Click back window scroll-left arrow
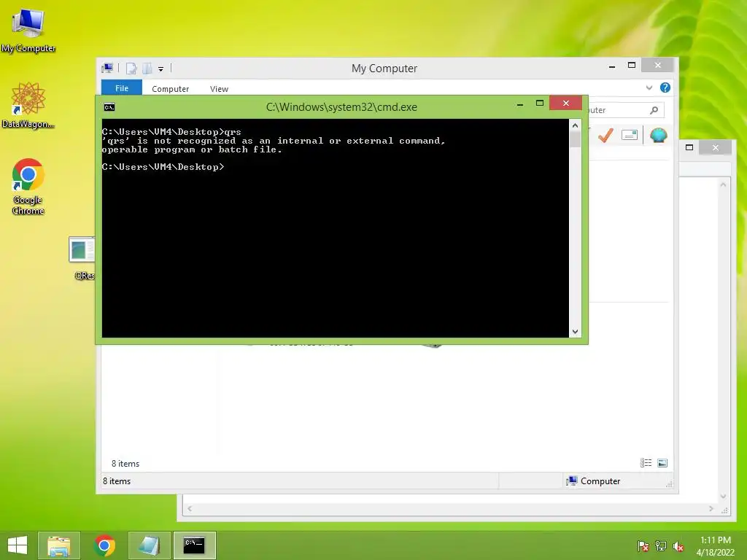747x560 pixels. [190, 508]
